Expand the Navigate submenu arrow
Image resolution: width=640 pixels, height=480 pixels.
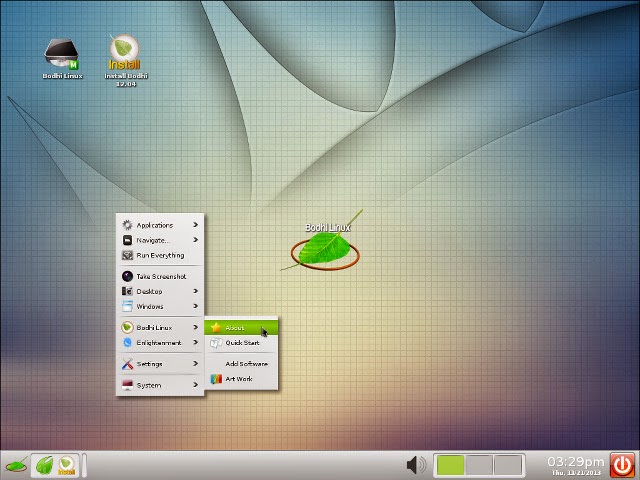(x=196, y=240)
